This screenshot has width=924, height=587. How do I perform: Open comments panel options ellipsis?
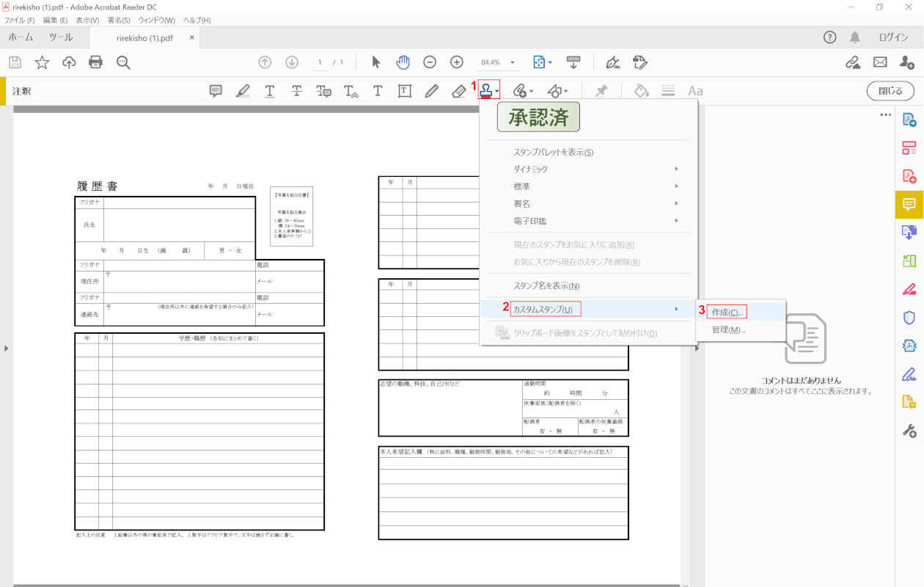click(885, 115)
